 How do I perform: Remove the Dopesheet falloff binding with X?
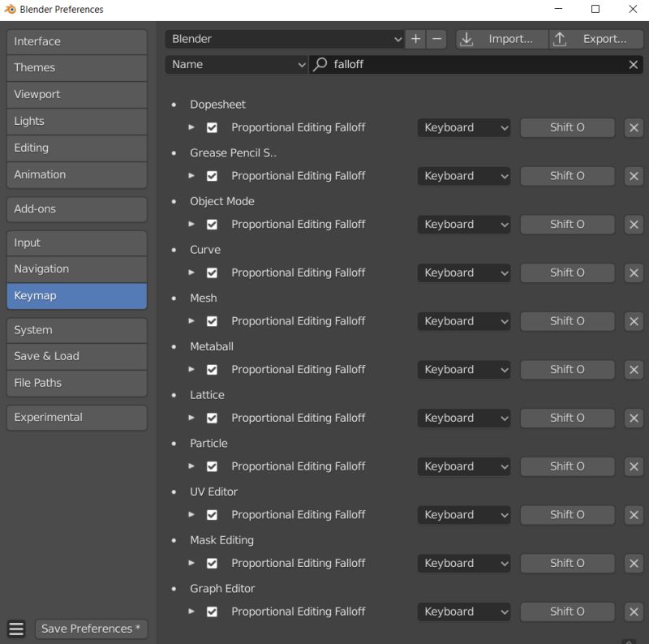pos(634,127)
